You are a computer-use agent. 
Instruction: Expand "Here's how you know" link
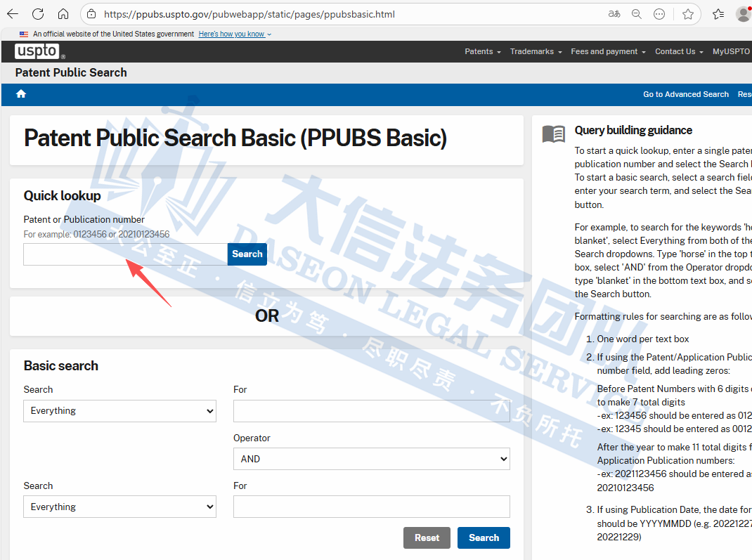235,34
